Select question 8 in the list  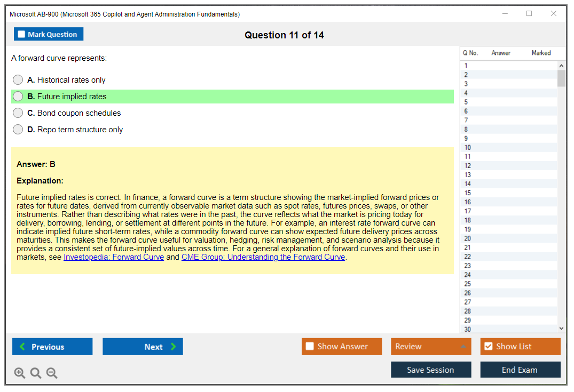pyautogui.click(x=509, y=130)
